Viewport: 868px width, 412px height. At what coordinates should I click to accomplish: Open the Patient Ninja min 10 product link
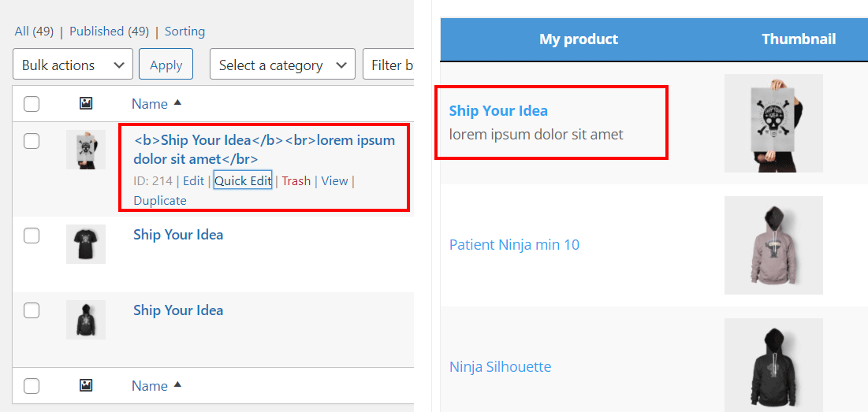[x=514, y=244]
